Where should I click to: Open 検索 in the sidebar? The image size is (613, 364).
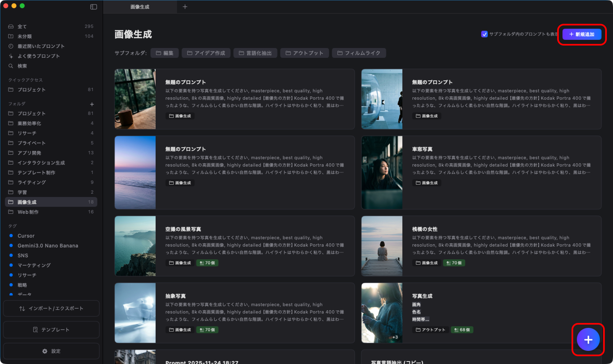(51, 66)
